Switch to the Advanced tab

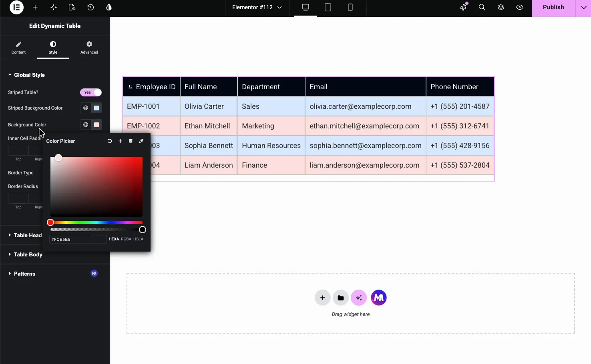[x=89, y=48]
